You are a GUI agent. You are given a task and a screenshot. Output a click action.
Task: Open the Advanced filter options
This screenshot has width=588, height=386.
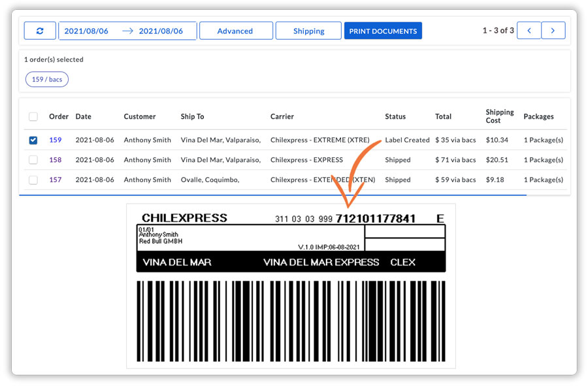[x=236, y=31]
